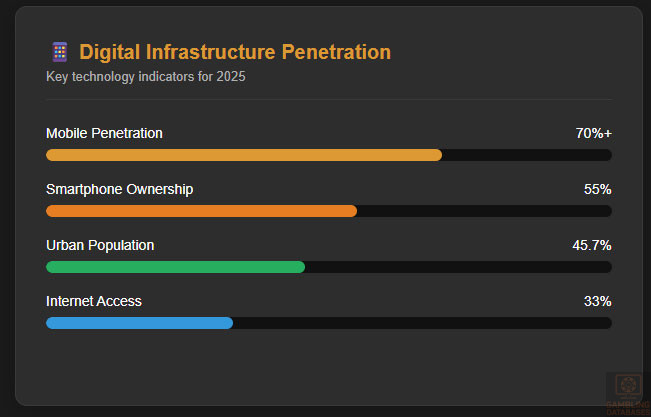Screen dimensions: 651x417
Task: Select the 'Key technology indicators for 2025' subtitle
Action: (145, 76)
